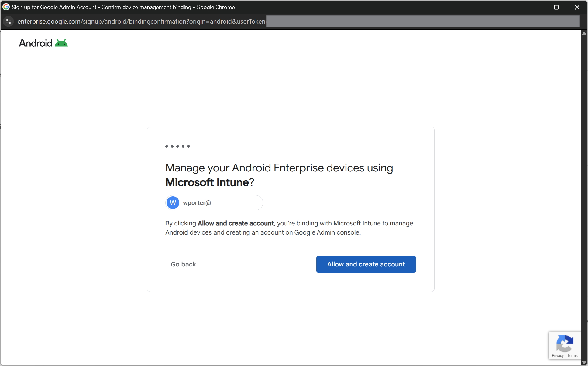Click the Android logo in page header
Image resolution: width=588 pixels, height=366 pixels.
click(x=43, y=43)
